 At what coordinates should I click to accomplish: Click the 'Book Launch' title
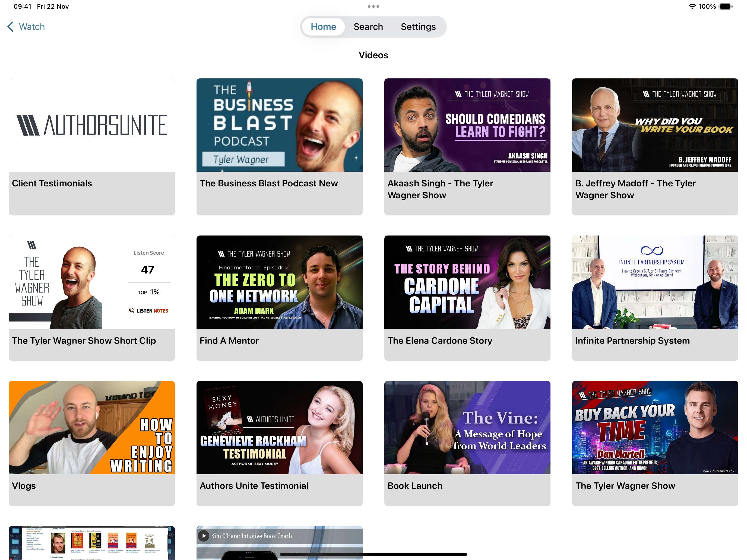pyautogui.click(x=415, y=486)
